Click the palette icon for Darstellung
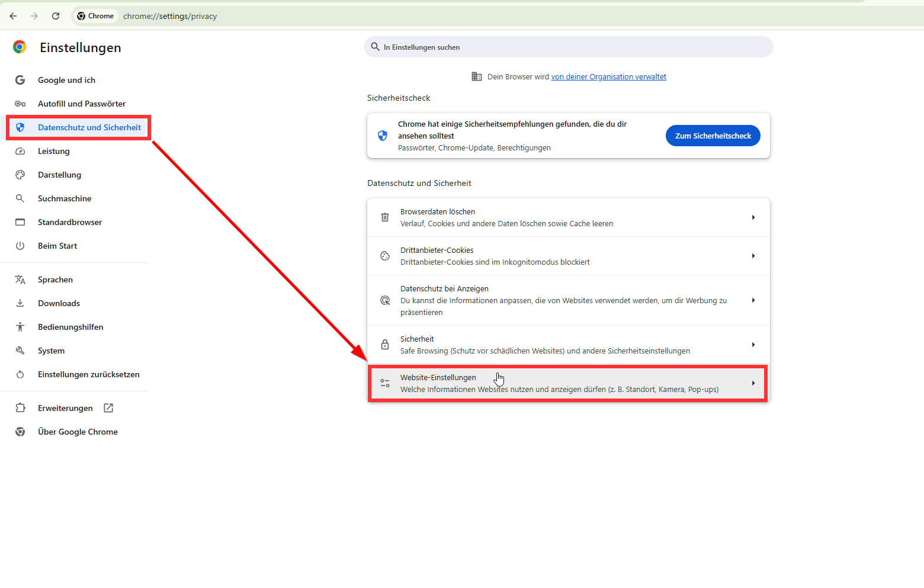 click(x=20, y=175)
